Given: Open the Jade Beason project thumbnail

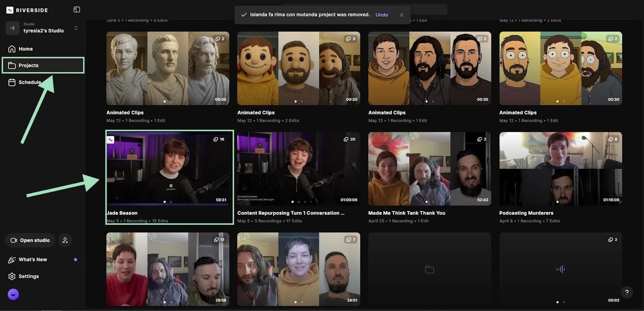Looking at the screenshot, I should tap(168, 169).
